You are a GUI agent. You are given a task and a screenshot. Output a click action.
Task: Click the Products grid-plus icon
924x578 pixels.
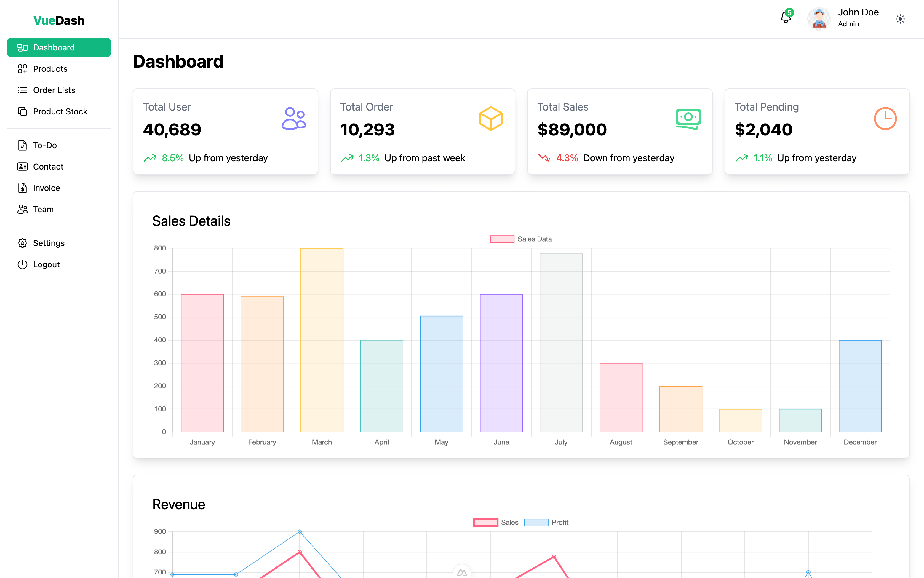coord(23,69)
